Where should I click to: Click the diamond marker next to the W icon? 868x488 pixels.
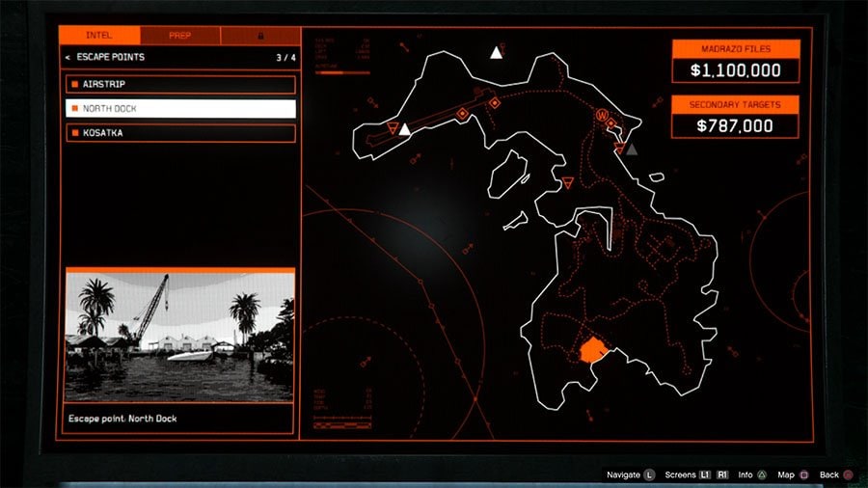(611, 122)
